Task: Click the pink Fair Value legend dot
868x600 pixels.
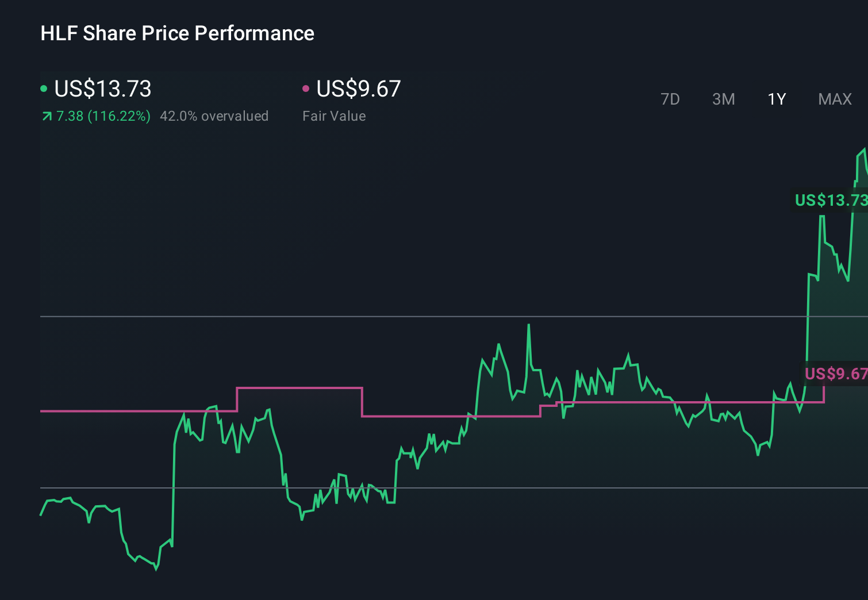Action: tap(306, 88)
